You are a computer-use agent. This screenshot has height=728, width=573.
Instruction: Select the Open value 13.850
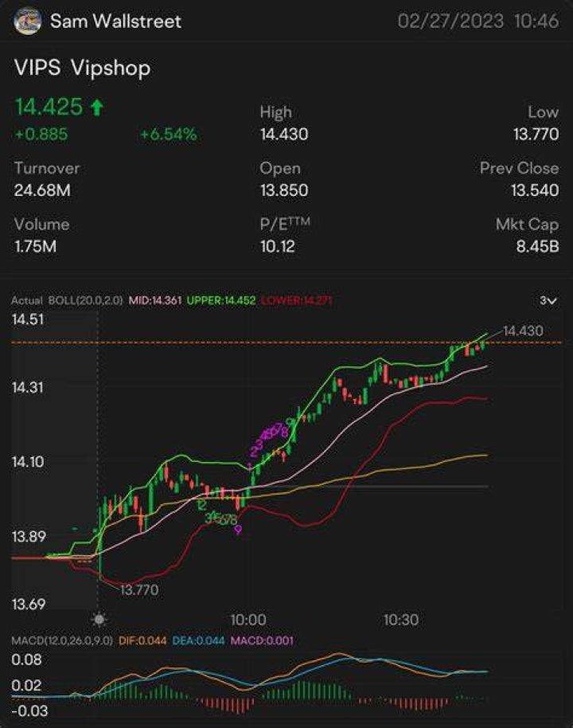[x=284, y=190]
